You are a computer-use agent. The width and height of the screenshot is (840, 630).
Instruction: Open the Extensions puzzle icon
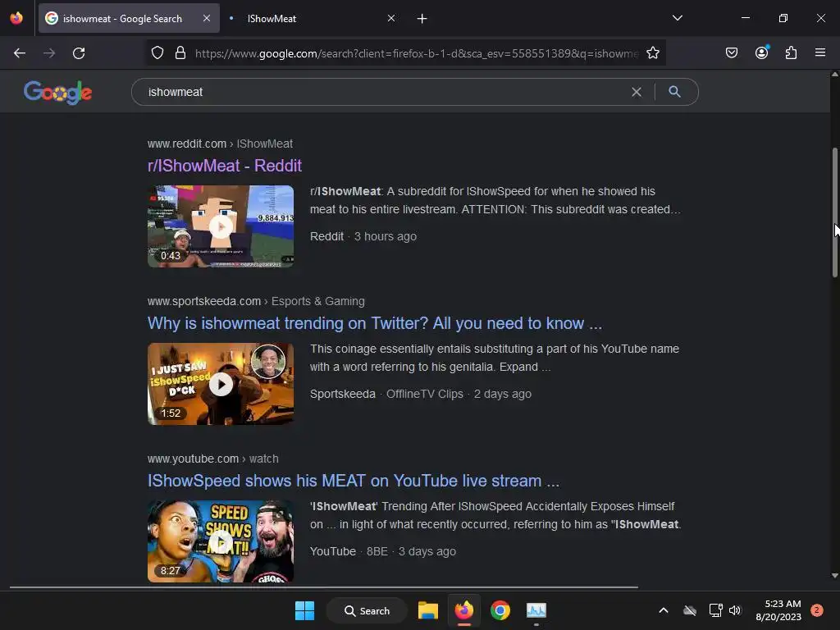792,53
